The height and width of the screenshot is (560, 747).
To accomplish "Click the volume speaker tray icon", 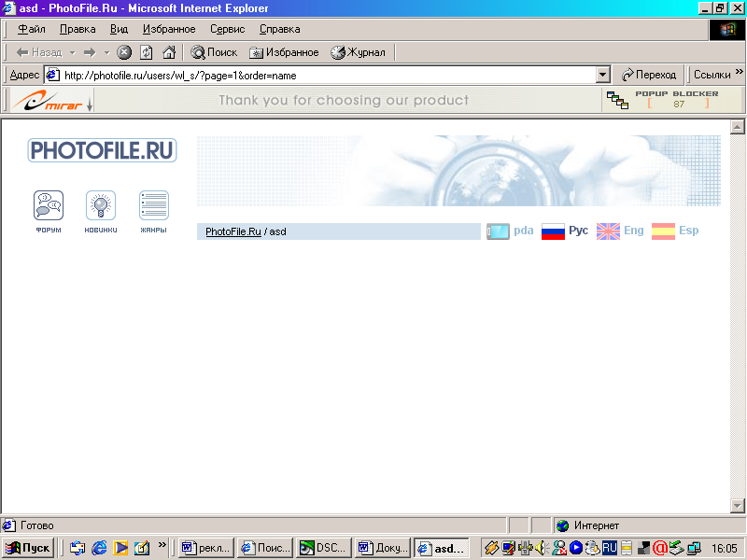I will [542, 548].
